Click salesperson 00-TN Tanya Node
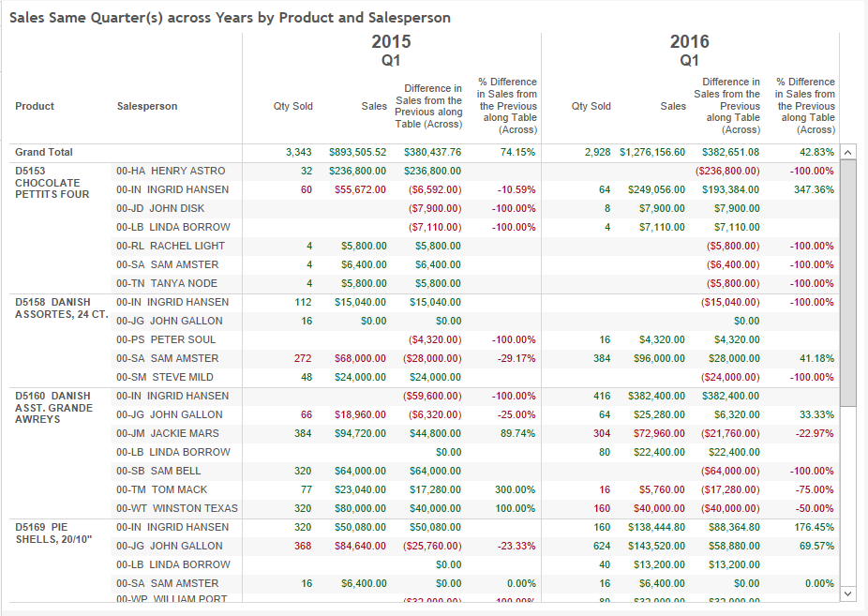The width and height of the screenshot is (868, 616). pos(167,283)
